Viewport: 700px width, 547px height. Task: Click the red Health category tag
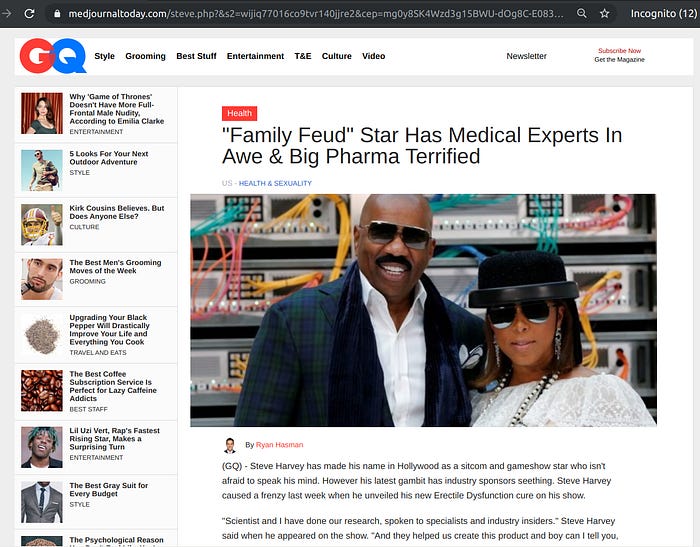[239, 113]
